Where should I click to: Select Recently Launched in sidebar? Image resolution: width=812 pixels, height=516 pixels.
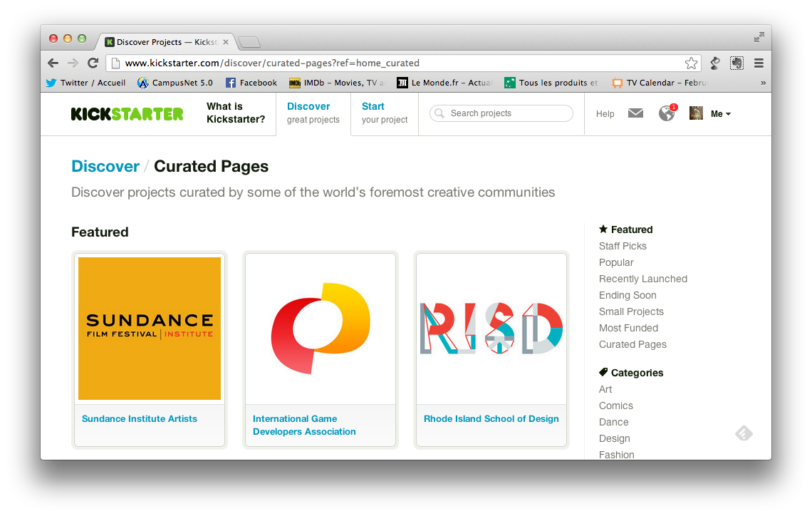coord(643,279)
